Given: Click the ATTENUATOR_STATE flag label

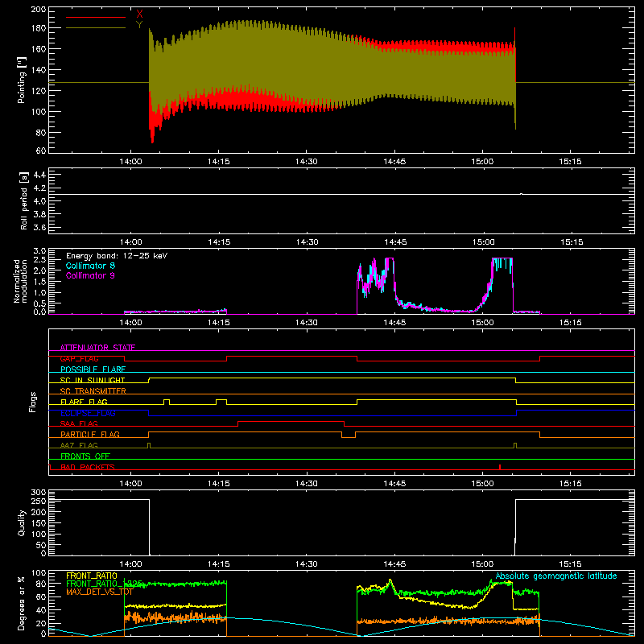Looking at the screenshot, I should [97, 348].
